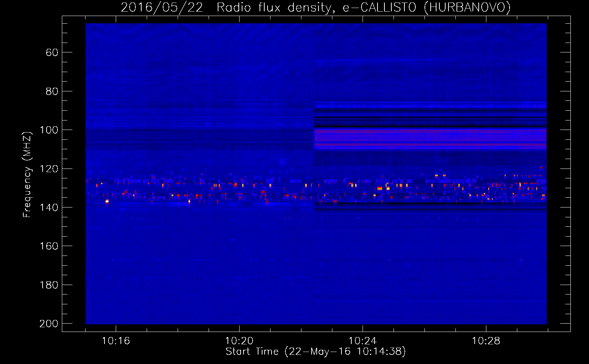This screenshot has height=364, width=589.
Task: Click the 100 frequency tick label
Action: click(49, 130)
